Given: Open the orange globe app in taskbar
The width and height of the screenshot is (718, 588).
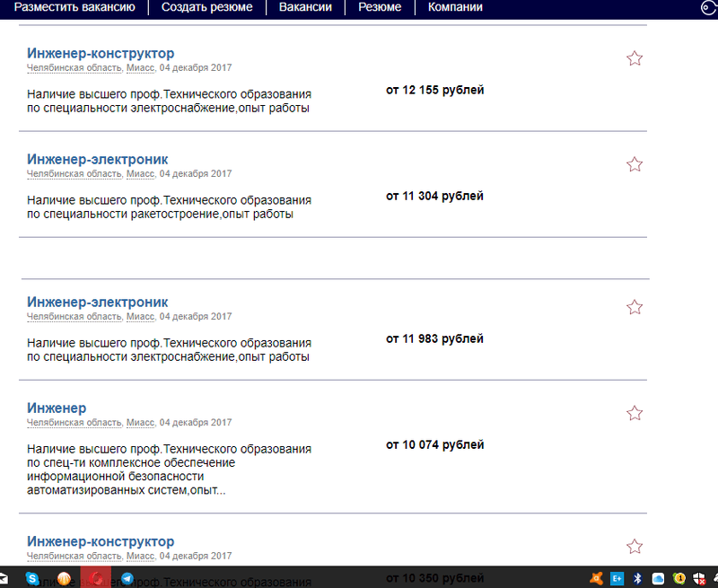Looking at the screenshot, I should tap(64, 578).
